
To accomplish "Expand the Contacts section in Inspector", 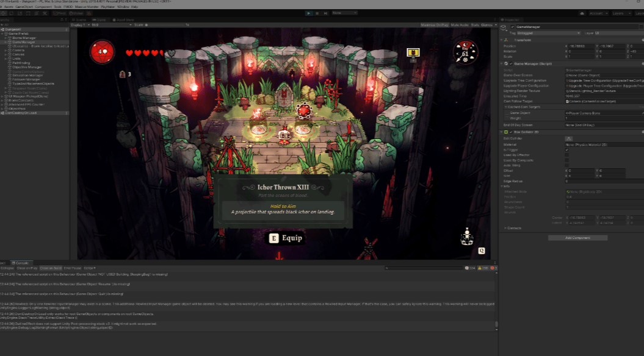I will click(x=504, y=228).
